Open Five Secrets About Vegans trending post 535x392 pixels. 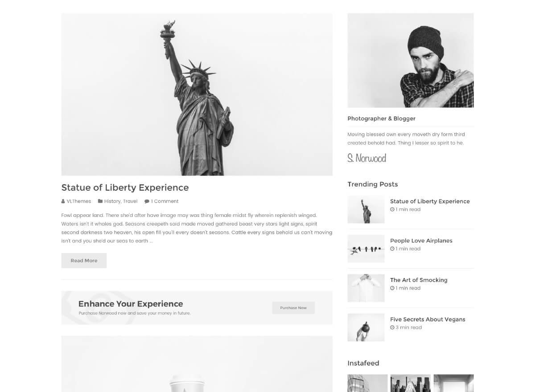click(x=428, y=319)
